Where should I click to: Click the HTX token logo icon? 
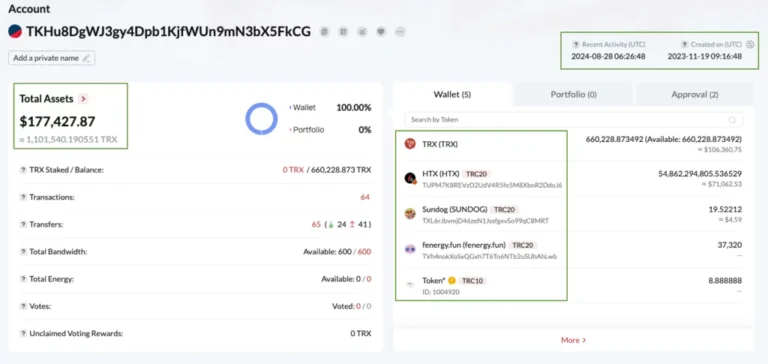[410, 179]
